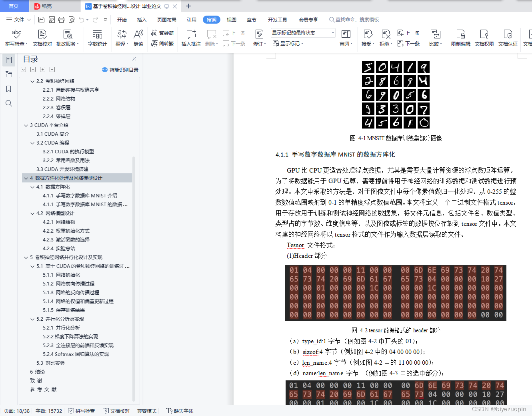Viewport: 532px width, 416px height.
Task: Switch to the 引用 ribbon tab
Action: pyautogui.click(x=192, y=20)
